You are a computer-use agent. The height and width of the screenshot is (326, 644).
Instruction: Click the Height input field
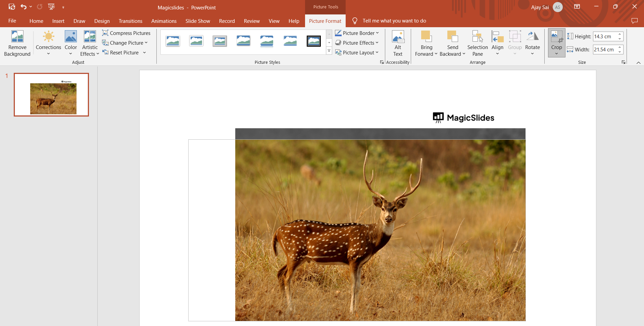605,36
